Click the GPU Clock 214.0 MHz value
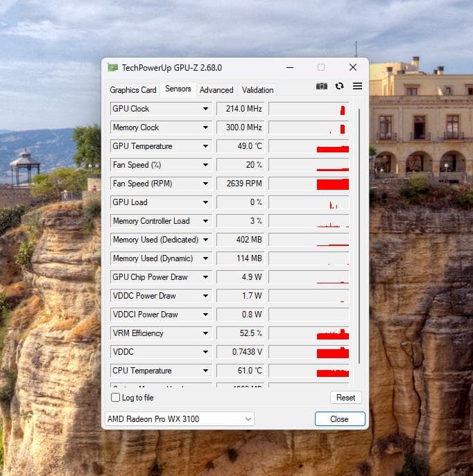The height and width of the screenshot is (476, 473). [241, 109]
